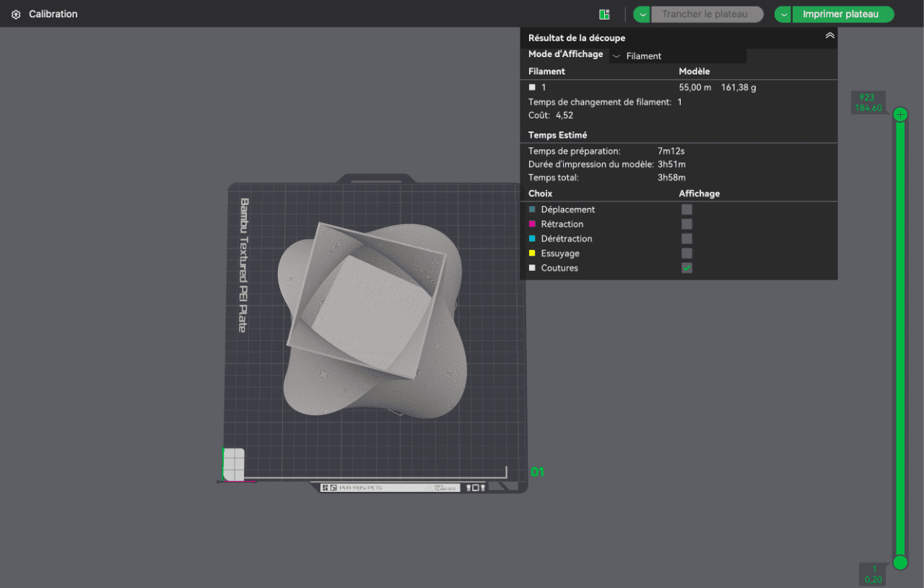924x588 pixels.
Task: Click the top layer slider handle
Action: tap(900, 114)
